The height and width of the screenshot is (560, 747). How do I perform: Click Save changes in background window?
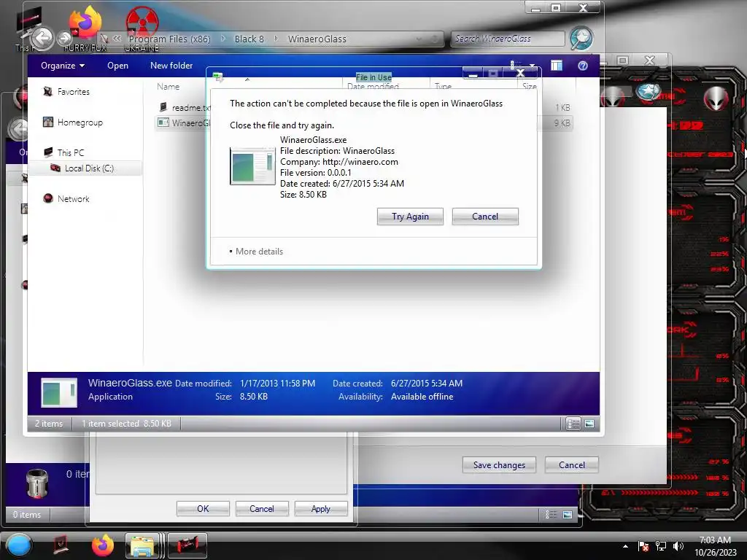(499, 464)
